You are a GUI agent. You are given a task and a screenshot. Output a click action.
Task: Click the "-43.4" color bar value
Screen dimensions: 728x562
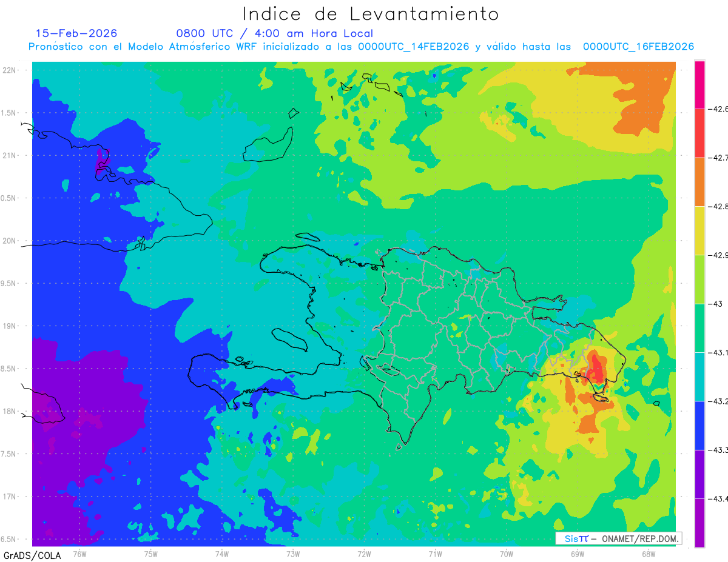tap(718, 498)
